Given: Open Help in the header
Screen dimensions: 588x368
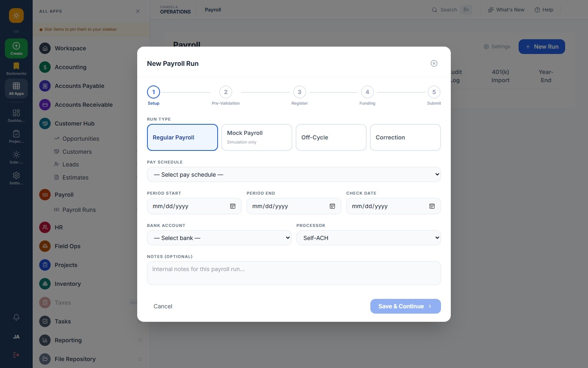Looking at the screenshot, I should 544,10.
